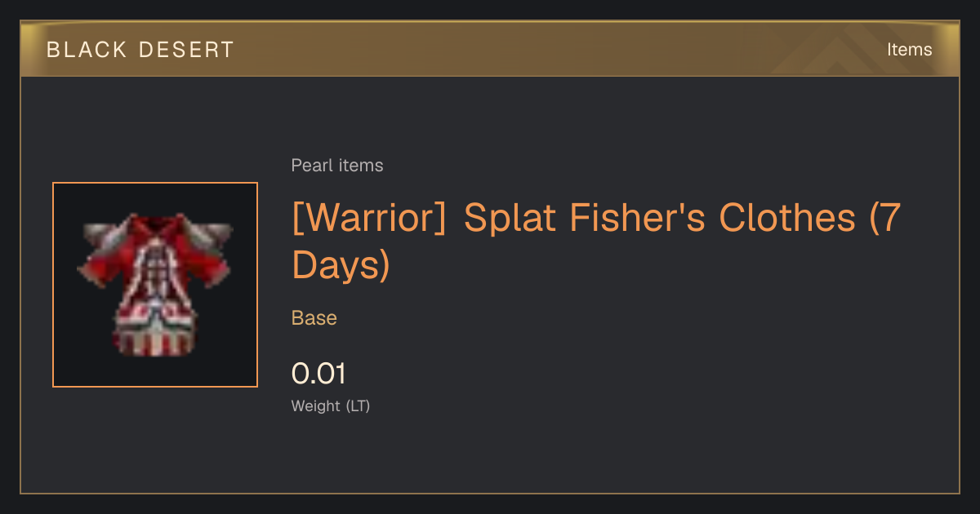Open the BLACK DESERT logo text
The image size is (980, 514).
point(140,50)
